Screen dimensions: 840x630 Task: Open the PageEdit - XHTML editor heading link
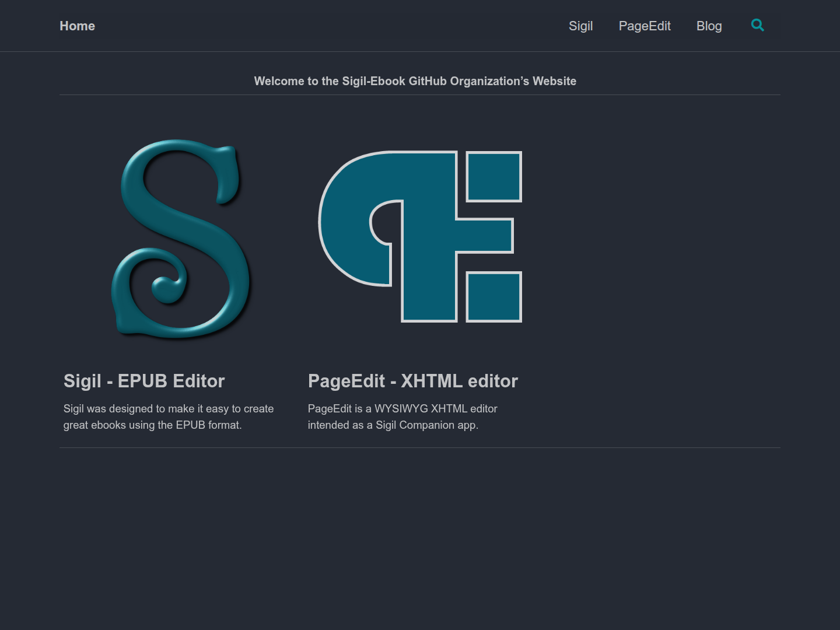(413, 381)
